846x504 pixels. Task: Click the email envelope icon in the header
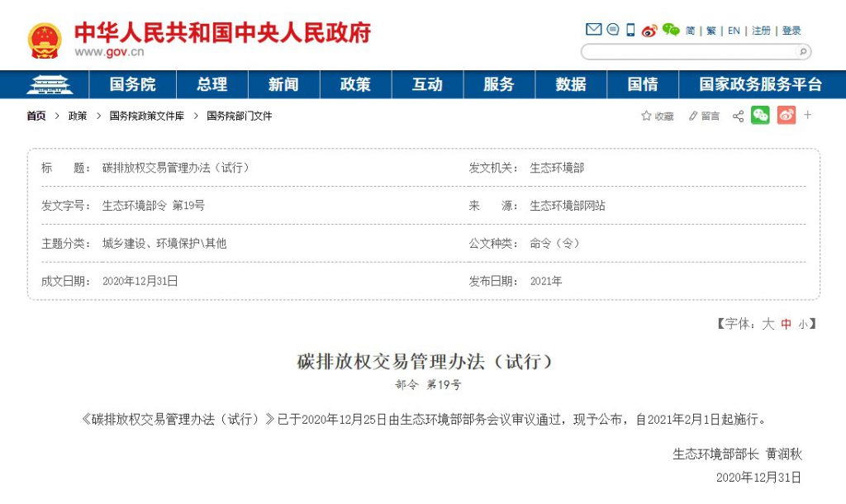593,29
